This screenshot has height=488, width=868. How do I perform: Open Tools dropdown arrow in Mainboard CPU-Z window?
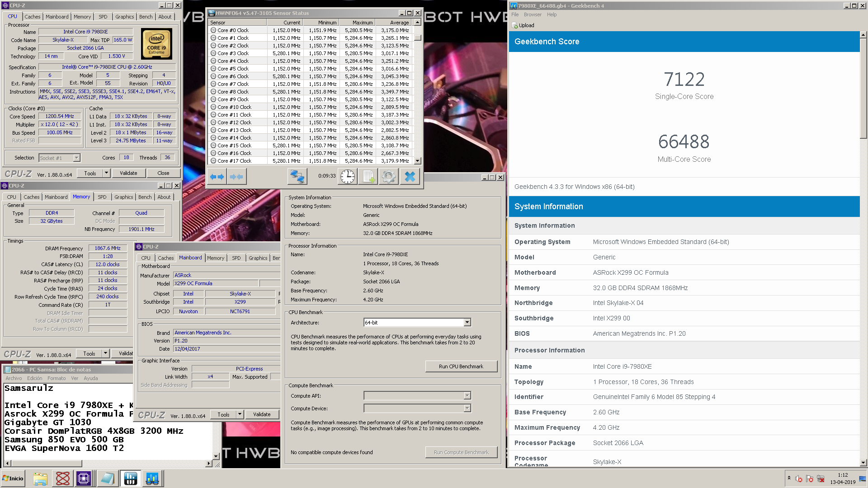pos(240,414)
